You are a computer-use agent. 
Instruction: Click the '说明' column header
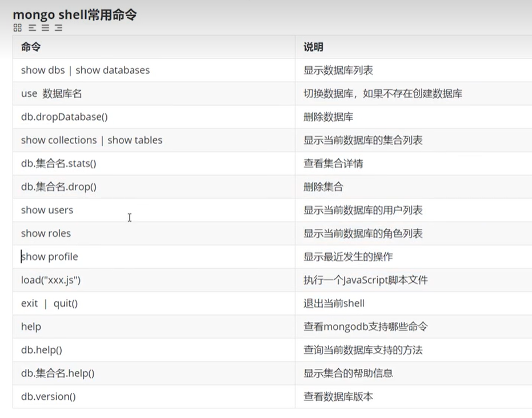click(414, 47)
